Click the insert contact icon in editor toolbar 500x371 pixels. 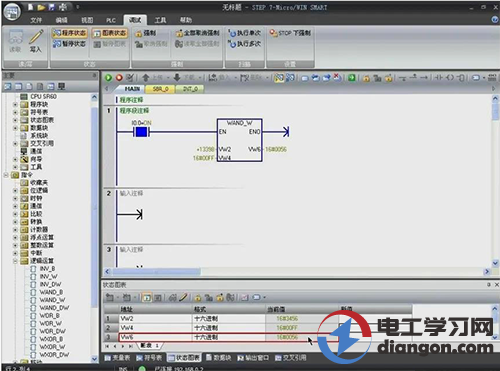click(438, 78)
